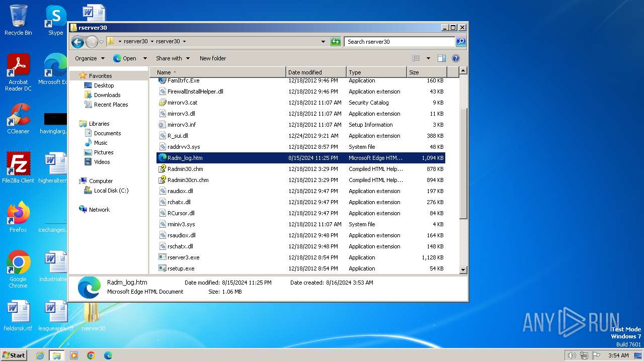Select the rserver30 folder on desktop
The height and width of the screenshot is (362, 644).
click(93, 317)
